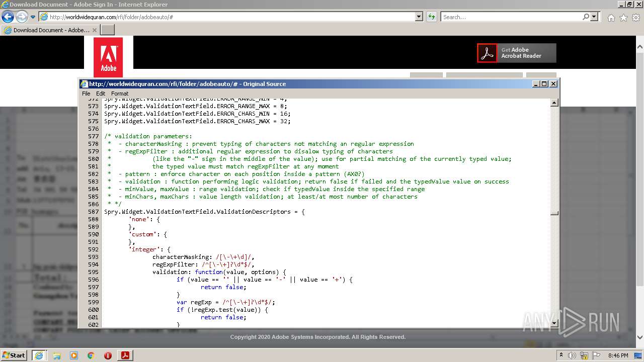Show hidden system tray icons arrow
Screen dimensions: 644x362
click(561, 355)
